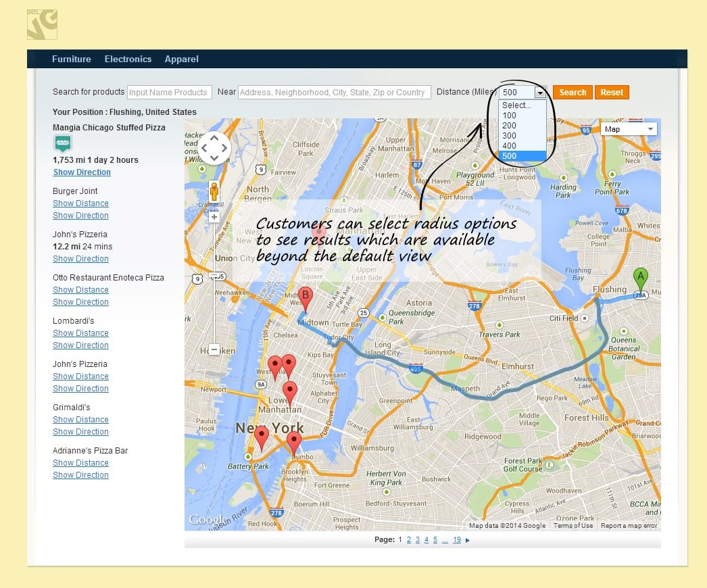707x588 pixels.
Task: Click Show Direction under Lombardi's
Action: point(80,345)
